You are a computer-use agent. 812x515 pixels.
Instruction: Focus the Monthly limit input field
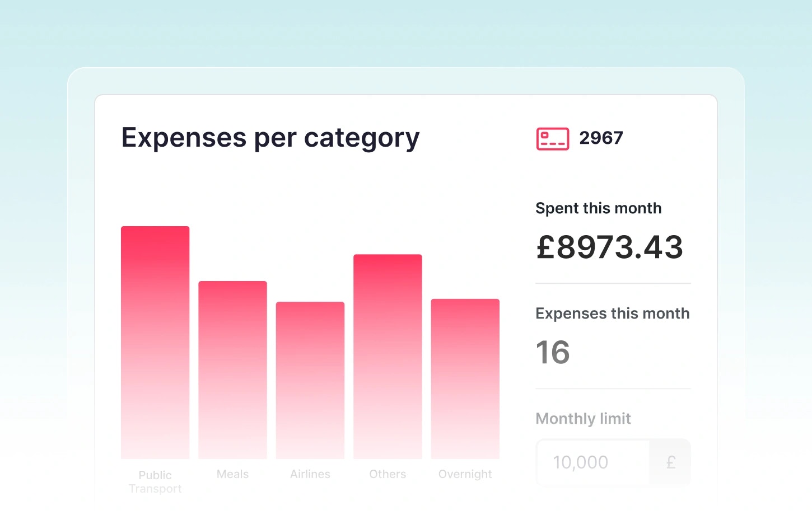coord(592,462)
